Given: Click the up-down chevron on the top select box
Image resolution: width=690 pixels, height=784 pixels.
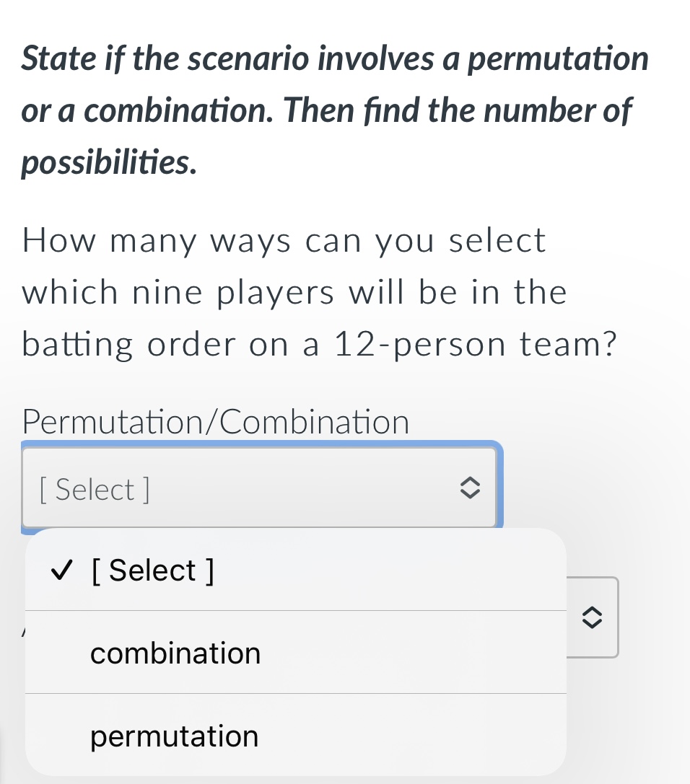Looking at the screenshot, I should (469, 489).
